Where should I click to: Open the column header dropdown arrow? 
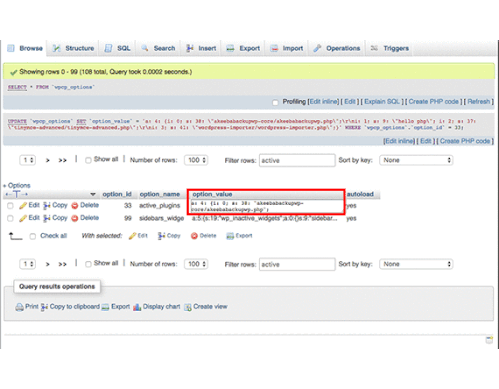tap(93, 194)
